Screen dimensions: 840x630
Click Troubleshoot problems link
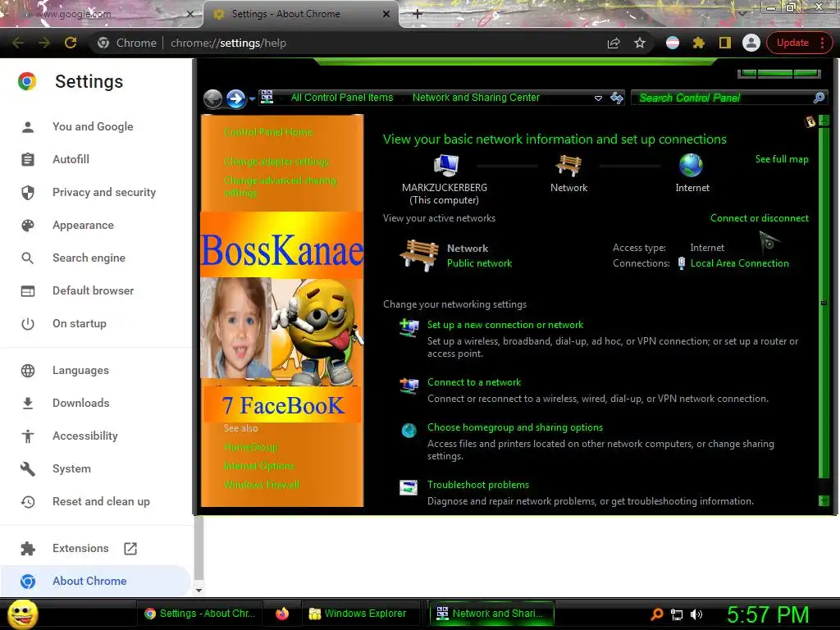pos(478,484)
